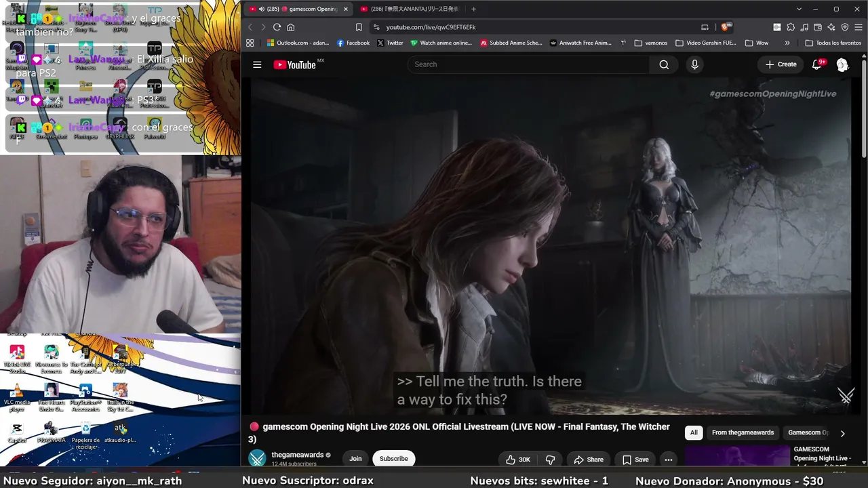Open more actions (three dots) under the video
This screenshot has width=868, height=488.
tap(669, 460)
